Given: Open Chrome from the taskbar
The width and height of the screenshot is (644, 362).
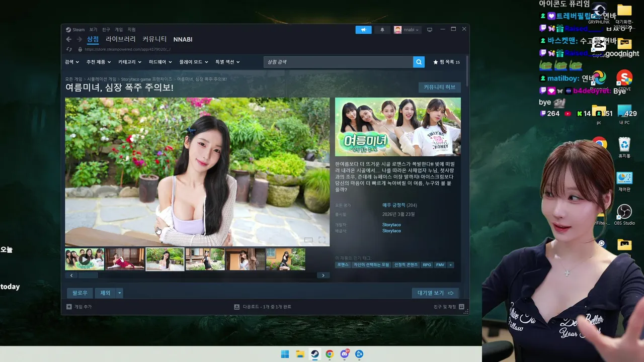Looking at the screenshot, I should click(329, 354).
